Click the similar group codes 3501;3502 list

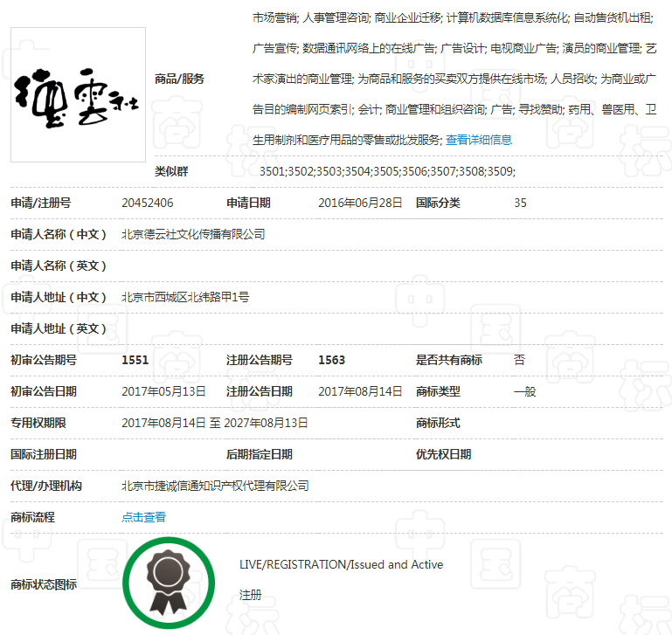click(x=387, y=171)
